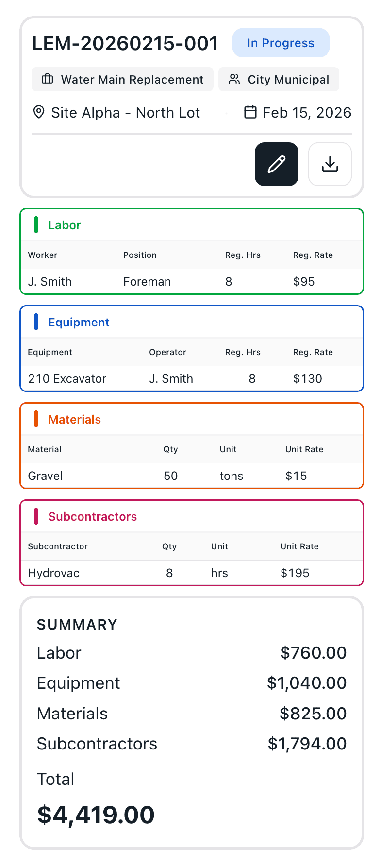This screenshot has height=868, width=381.
Task: Click the Reg. Rate column header under Labor
Action: pos(313,255)
